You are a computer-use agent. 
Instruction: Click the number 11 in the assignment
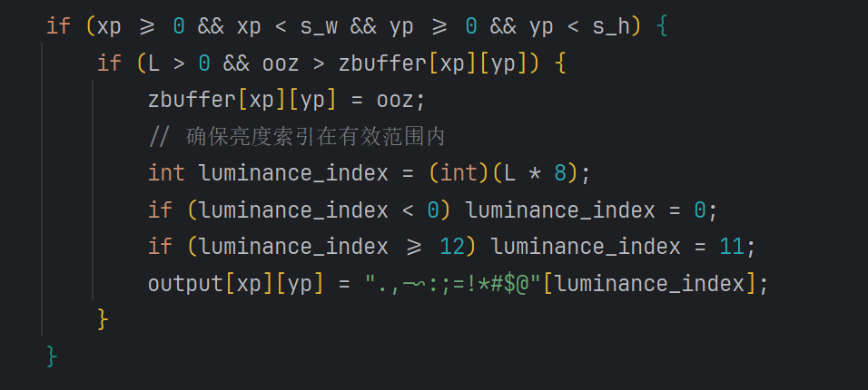[731, 247]
